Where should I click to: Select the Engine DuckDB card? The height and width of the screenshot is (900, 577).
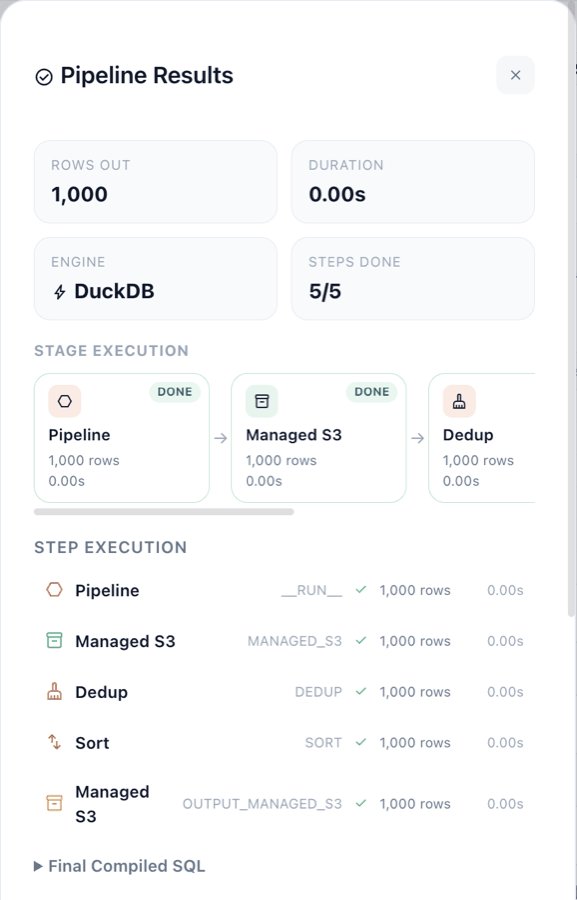click(x=156, y=278)
